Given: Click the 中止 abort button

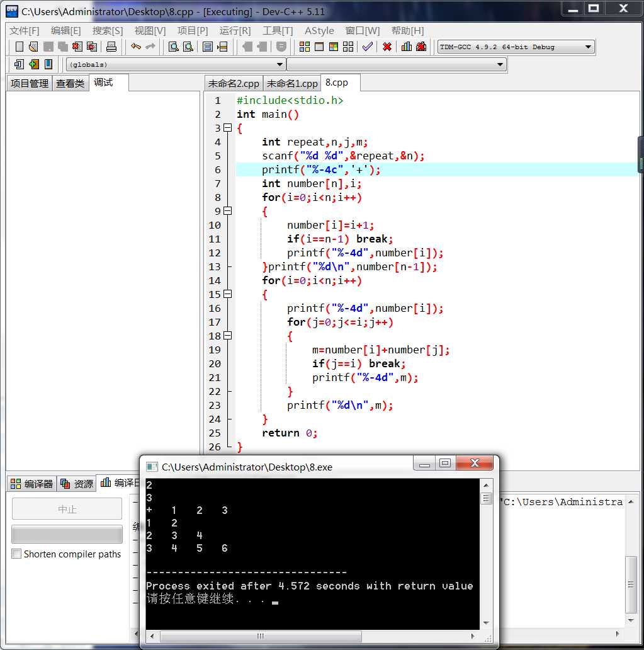Looking at the screenshot, I should coord(67,509).
